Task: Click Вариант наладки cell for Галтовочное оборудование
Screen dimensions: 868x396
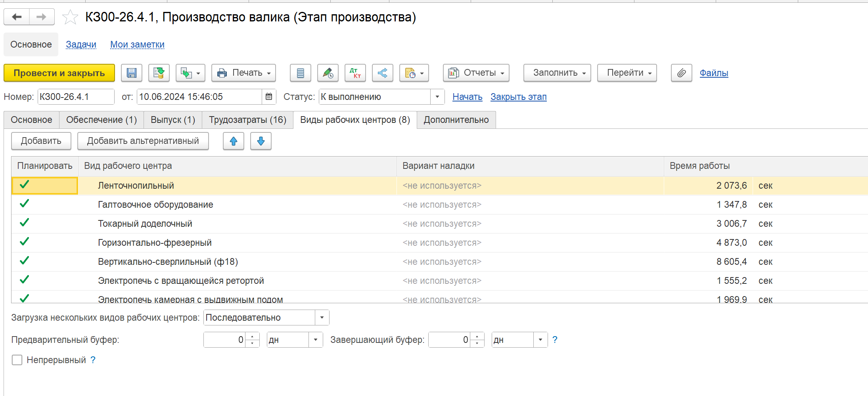Action: [x=530, y=205]
